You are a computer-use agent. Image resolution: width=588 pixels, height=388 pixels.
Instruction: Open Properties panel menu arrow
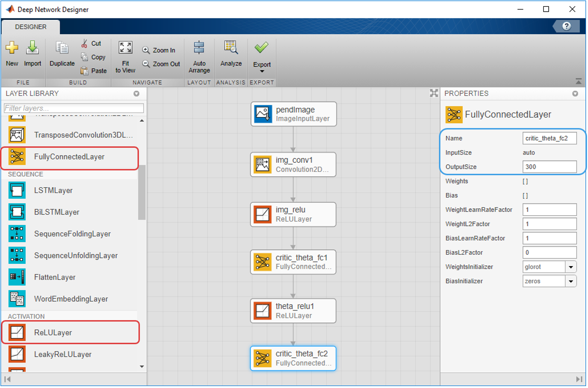tap(575, 93)
